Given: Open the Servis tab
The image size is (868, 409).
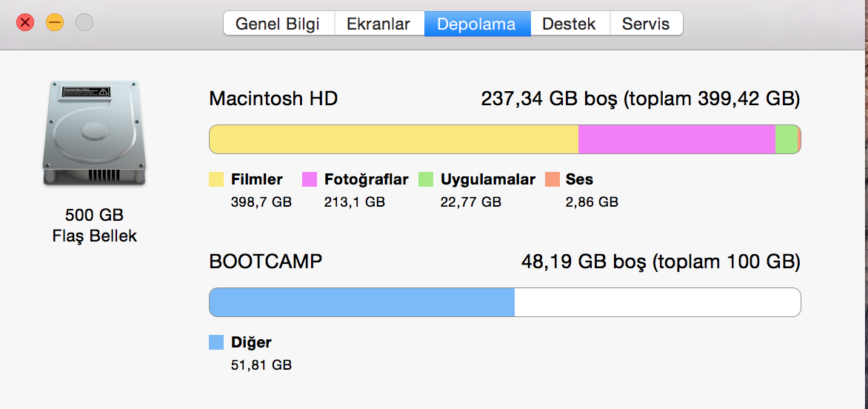Looking at the screenshot, I should point(646,24).
